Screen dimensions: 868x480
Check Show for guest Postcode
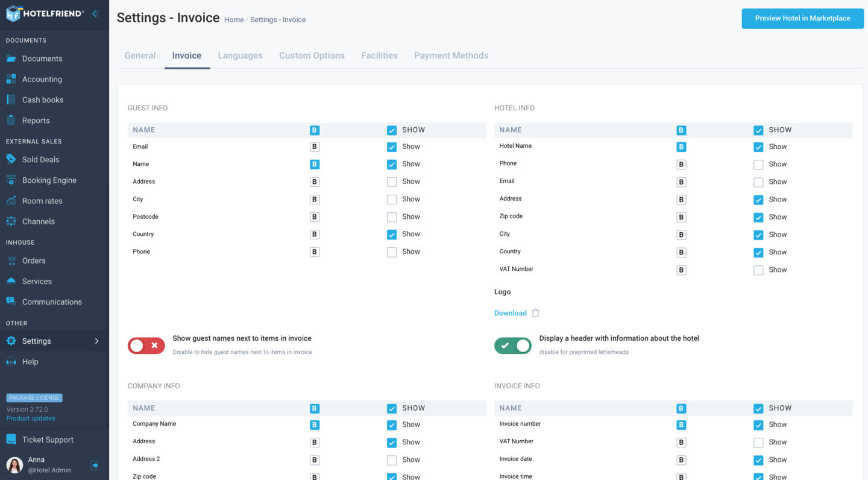pyautogui.click(x=392, y=216)
